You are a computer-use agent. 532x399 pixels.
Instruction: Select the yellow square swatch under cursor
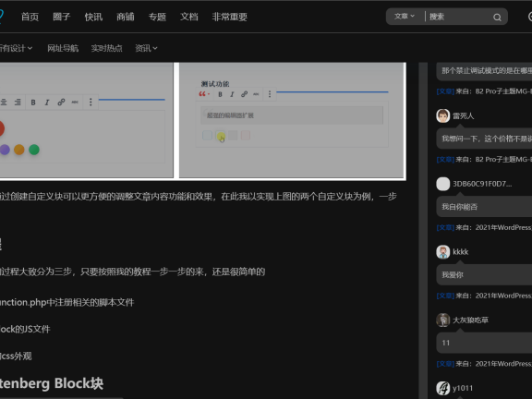[221, 136]
